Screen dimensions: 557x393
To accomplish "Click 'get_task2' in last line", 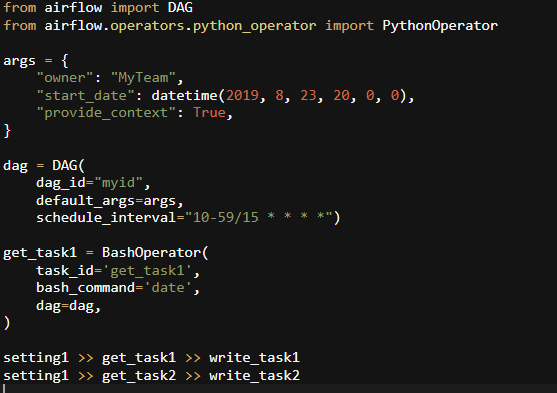I will (139, 376).
